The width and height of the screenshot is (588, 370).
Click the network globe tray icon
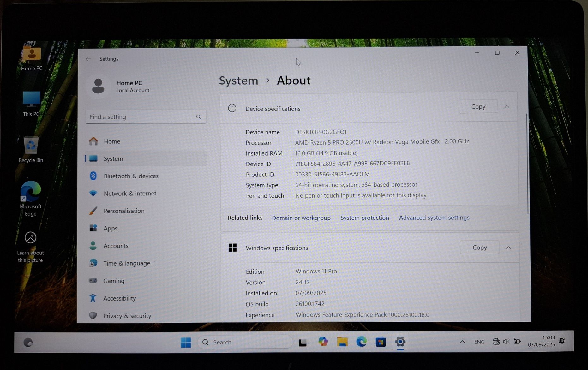(496, 342)
